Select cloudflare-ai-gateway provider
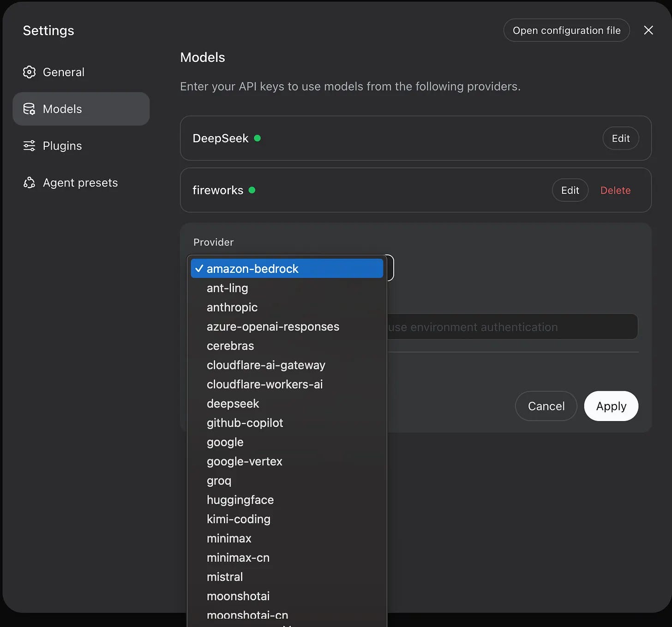Viewport: 672px width, 627px height. (x=287, y=365)
